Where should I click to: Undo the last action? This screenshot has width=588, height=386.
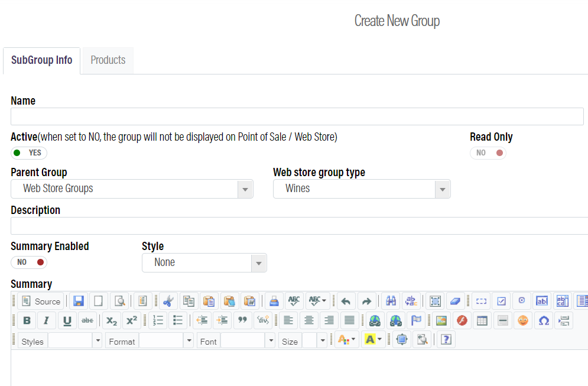point(346,301)
